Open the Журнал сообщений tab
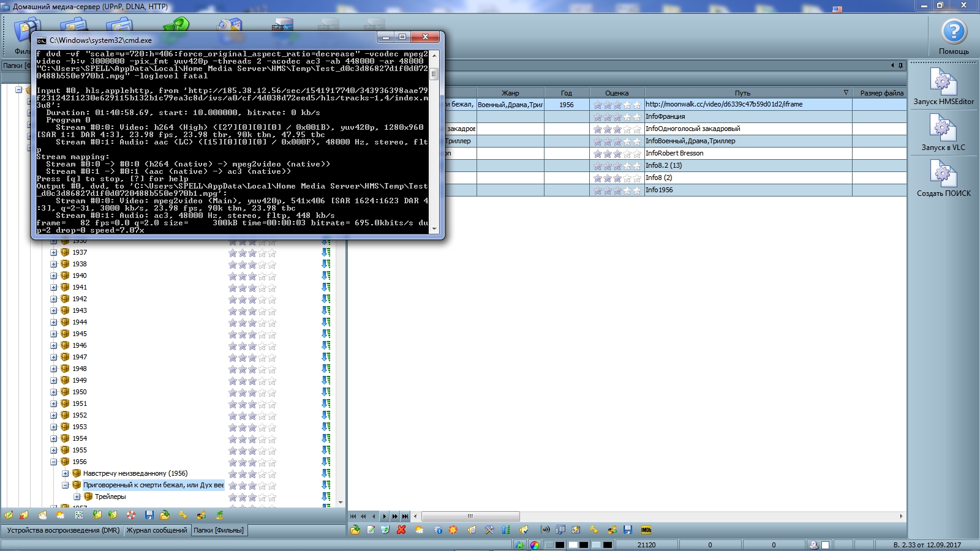 coord(157,530)
